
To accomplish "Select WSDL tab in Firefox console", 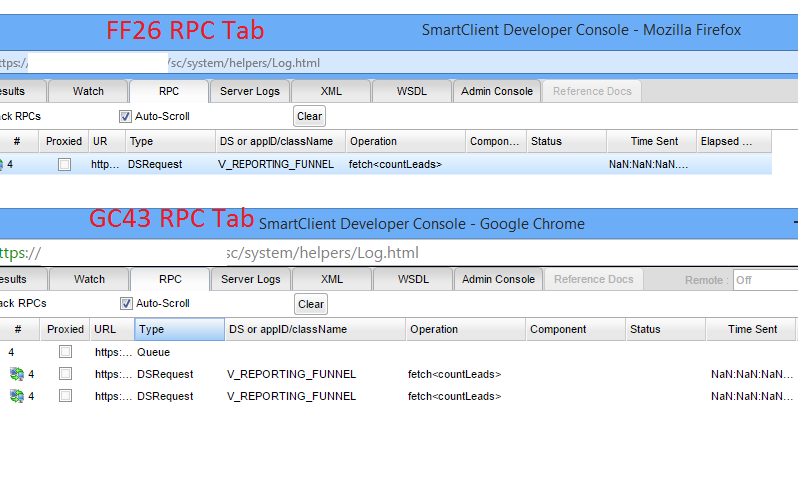I will coord(411,91).
